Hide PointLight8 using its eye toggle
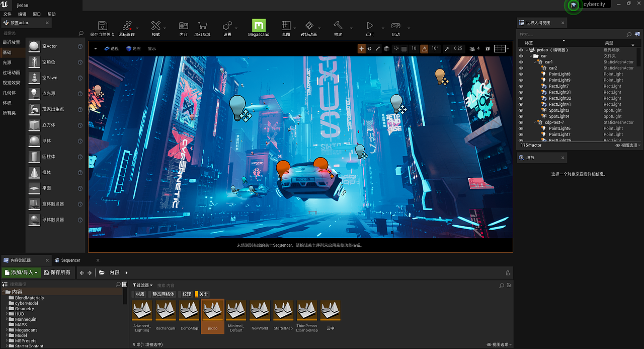The height and width of the screenshot is (349, 644). point(521,74)
